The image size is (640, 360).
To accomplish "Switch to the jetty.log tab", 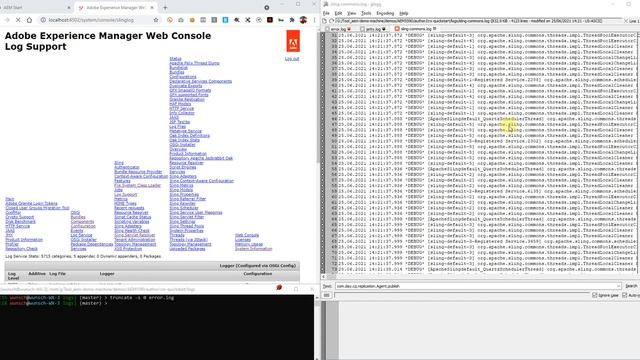I will pyautogui.click(x=373, y=29).
